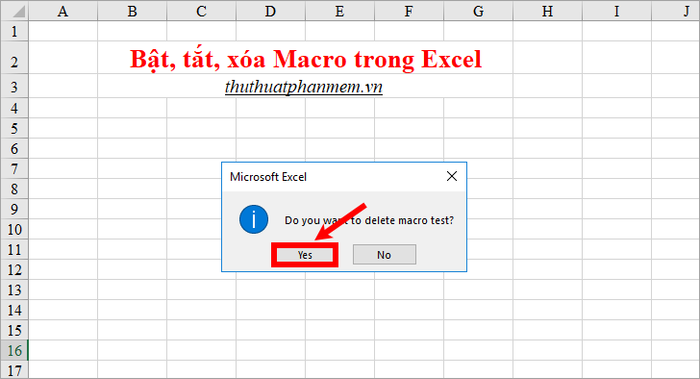Viewport: 700px width, 379px height.
Task: Select column I header
Action: pyautogui.click(x=617, y=11)
